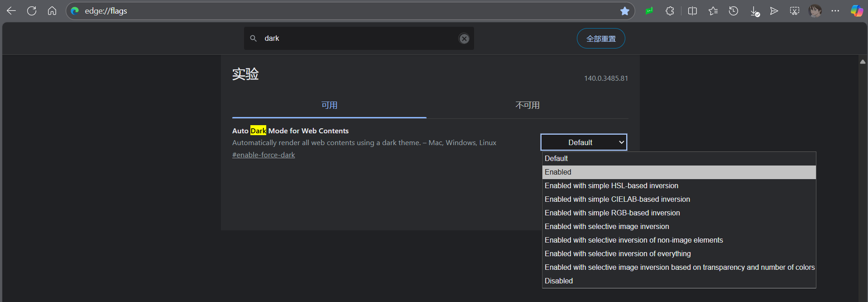Select "Disabled" in the dropdown list
The height and width of the screenshot is (302, 868).
[x=559, y=281]
